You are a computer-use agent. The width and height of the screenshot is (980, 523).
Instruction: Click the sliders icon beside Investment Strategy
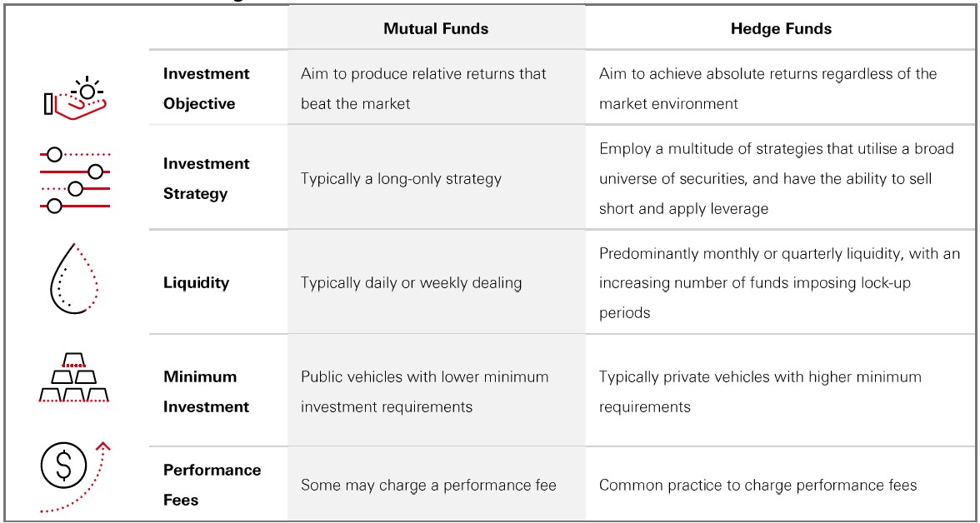pyautogui.click(x=74, y=180)
